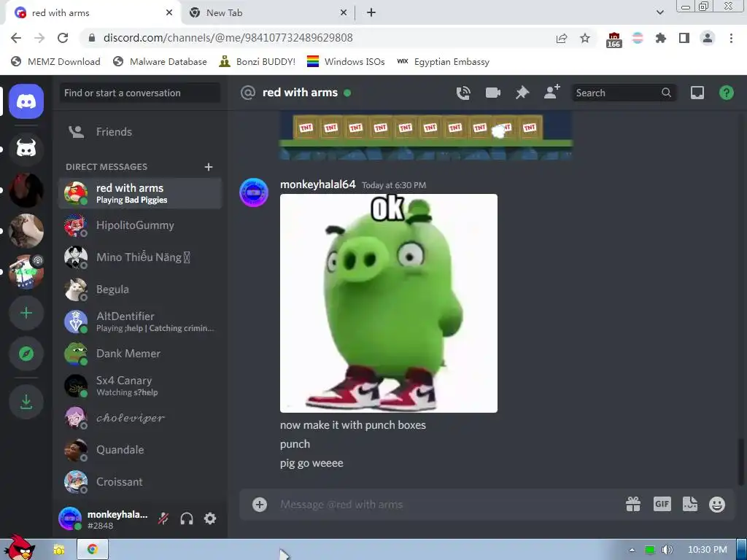The height and width of the screenshot is (560, 747).
Task: Bookmark this page with star
Action: coord(585,38)
